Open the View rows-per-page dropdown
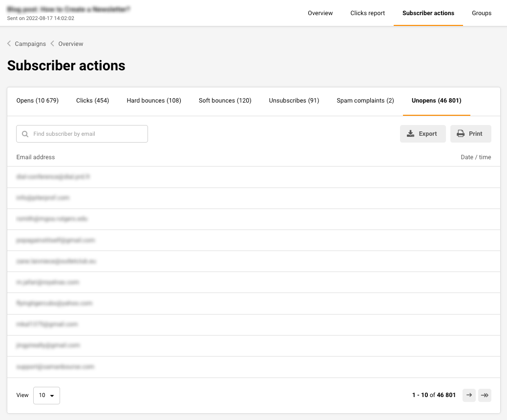This screenshot has width=507, height=420. coord(46,395)
